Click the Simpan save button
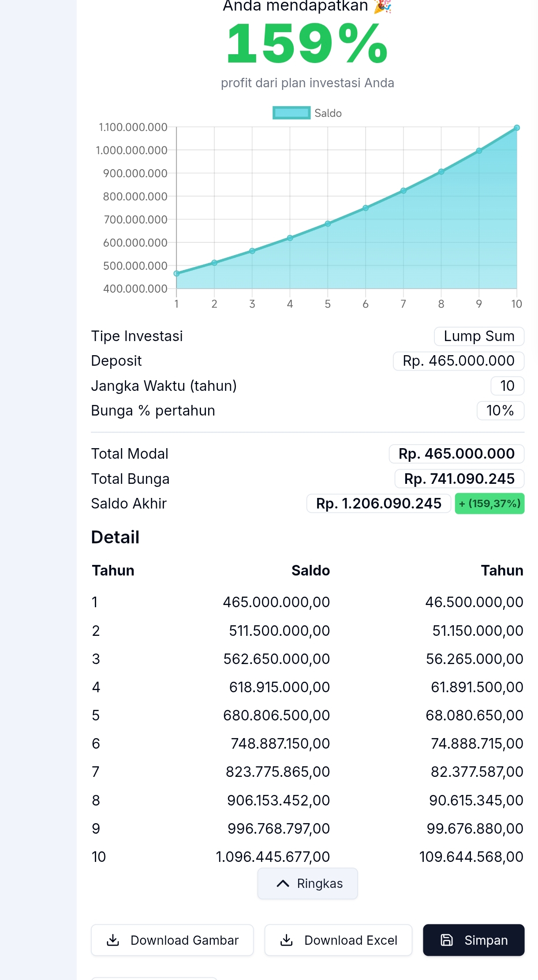The height and width of the screenshot is (980, 538). click(x=474, y=940)
